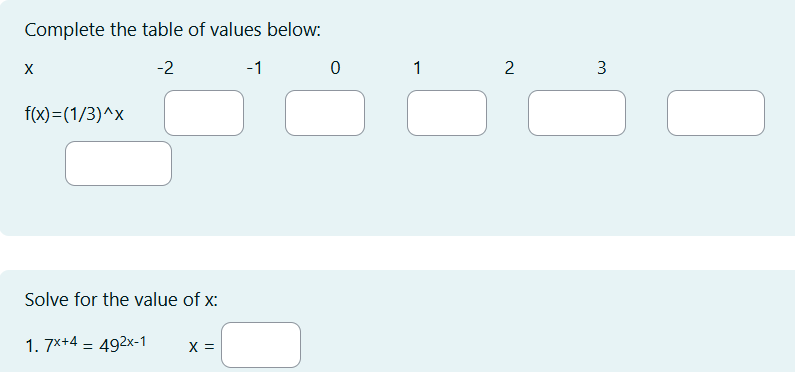795x372 pixels.
Task: Click the wrapped answer box below f(x) label
Action: point(119,163)
